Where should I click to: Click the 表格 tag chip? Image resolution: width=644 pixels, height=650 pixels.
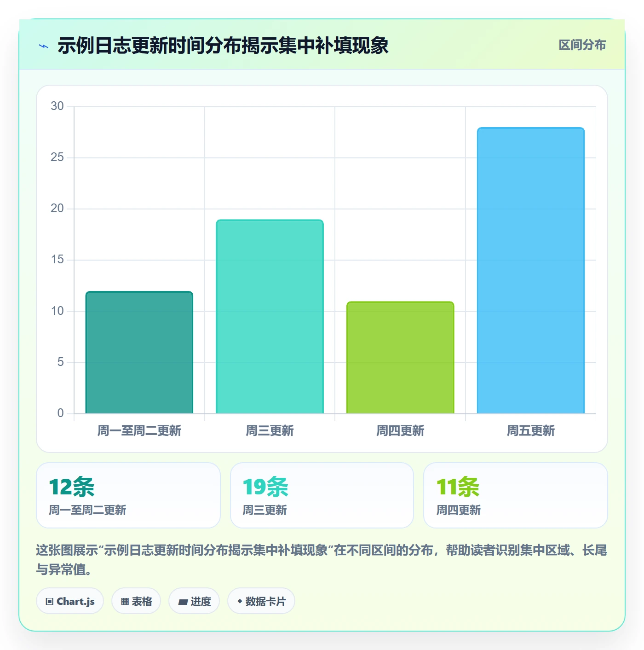pos(136,601)
